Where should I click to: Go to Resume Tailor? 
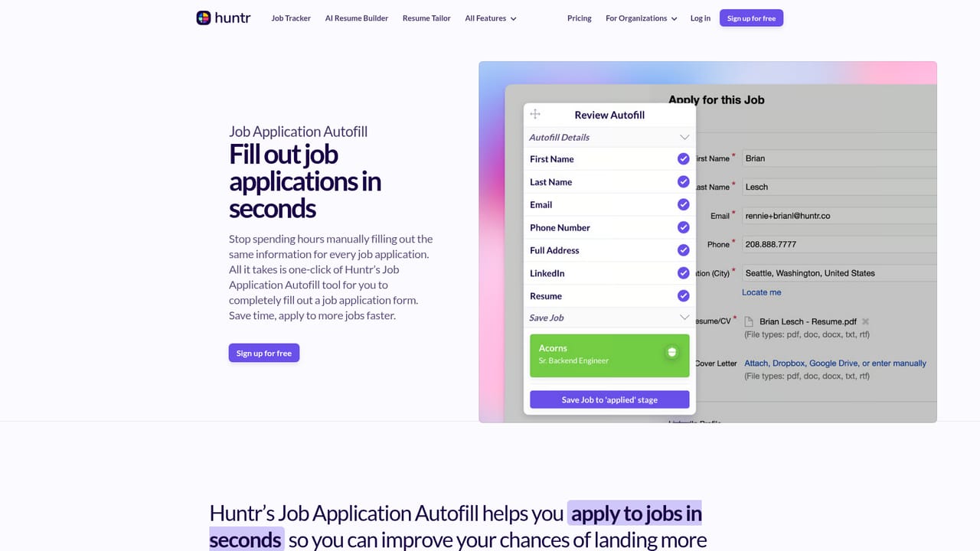point(426,18)
